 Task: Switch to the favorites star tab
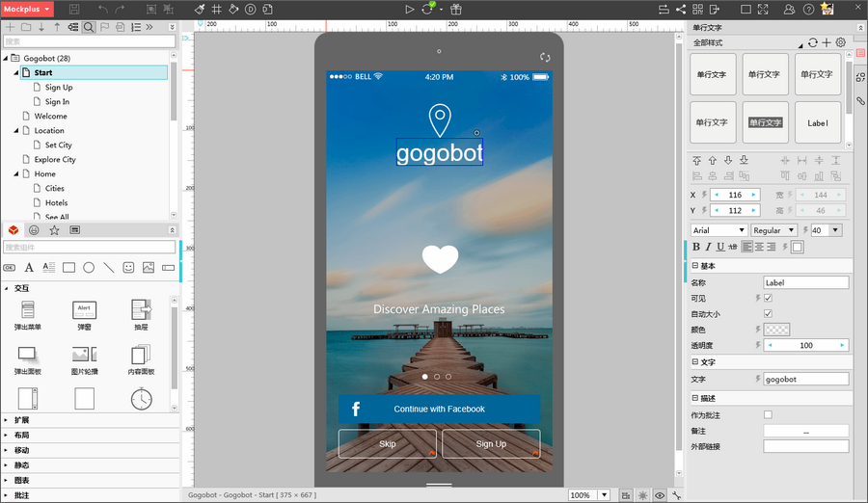[54, 229]
